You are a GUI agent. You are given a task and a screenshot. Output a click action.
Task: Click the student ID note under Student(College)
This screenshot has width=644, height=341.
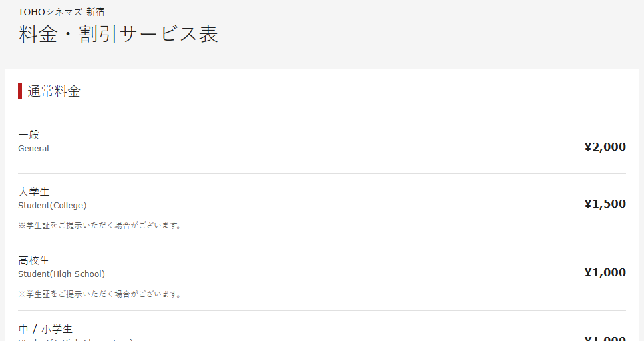click(100, 225)
